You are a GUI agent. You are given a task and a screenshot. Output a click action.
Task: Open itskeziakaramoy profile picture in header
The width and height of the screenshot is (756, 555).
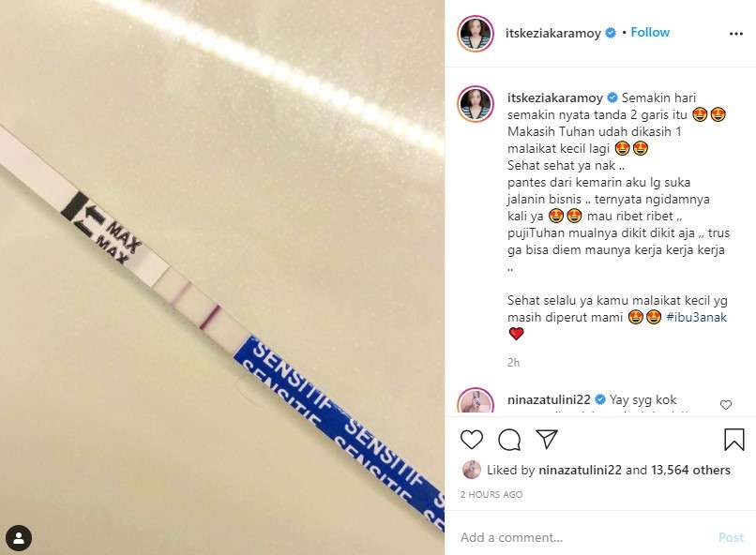(x=476, y=33)
